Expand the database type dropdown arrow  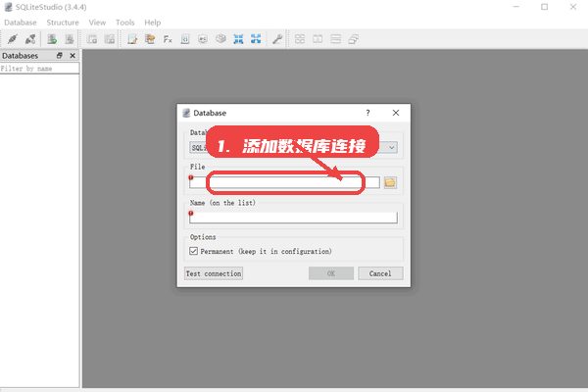[391, 147]
